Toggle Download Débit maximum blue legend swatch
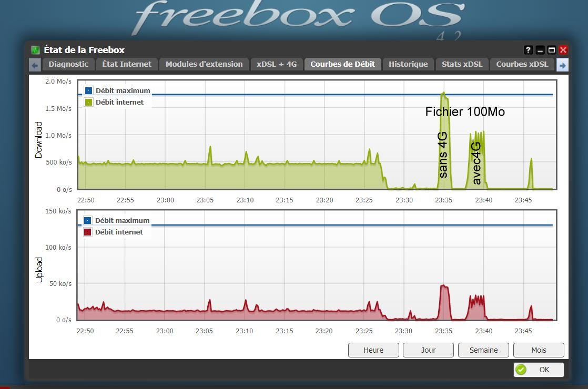588x389 pixels. pyautogui.click(x=88, y=90)
